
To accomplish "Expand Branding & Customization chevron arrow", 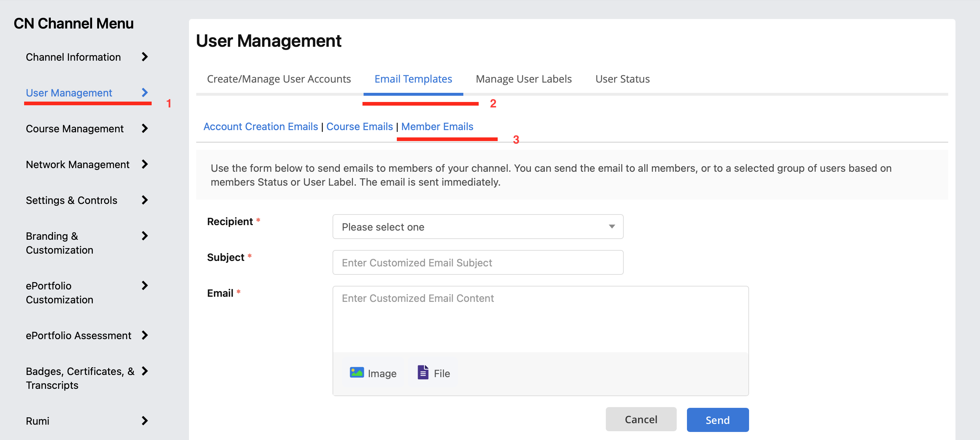I will point(145,236).
